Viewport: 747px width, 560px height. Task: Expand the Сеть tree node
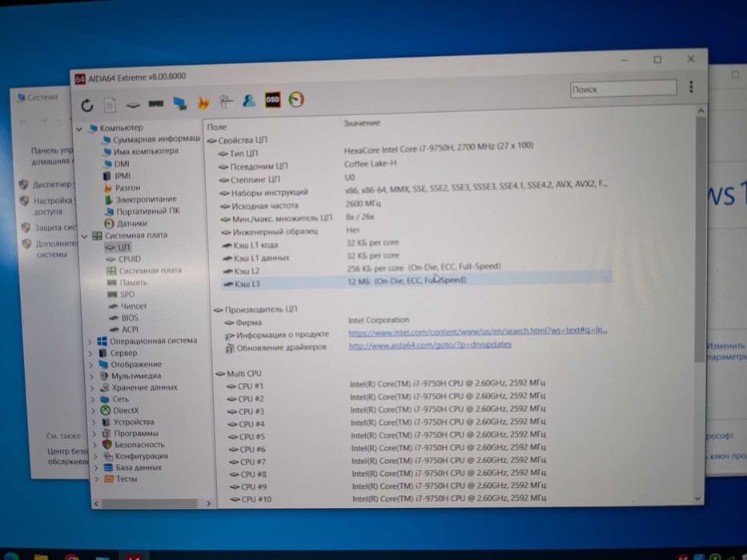click(x=93, y=399)
